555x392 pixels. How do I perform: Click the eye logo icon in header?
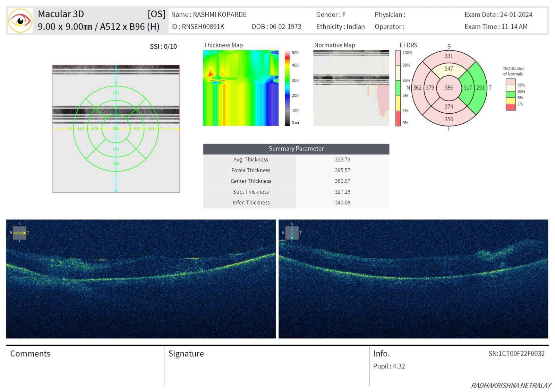point(20,21)
